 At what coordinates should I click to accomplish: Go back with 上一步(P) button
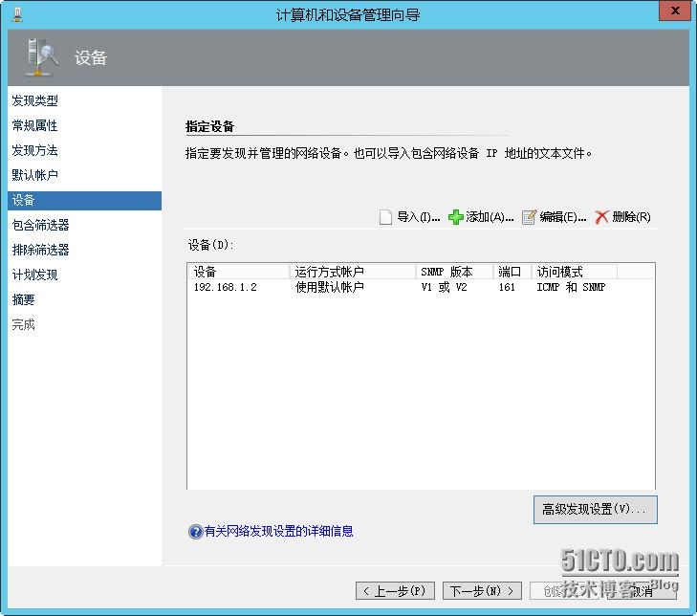[395, 591]
